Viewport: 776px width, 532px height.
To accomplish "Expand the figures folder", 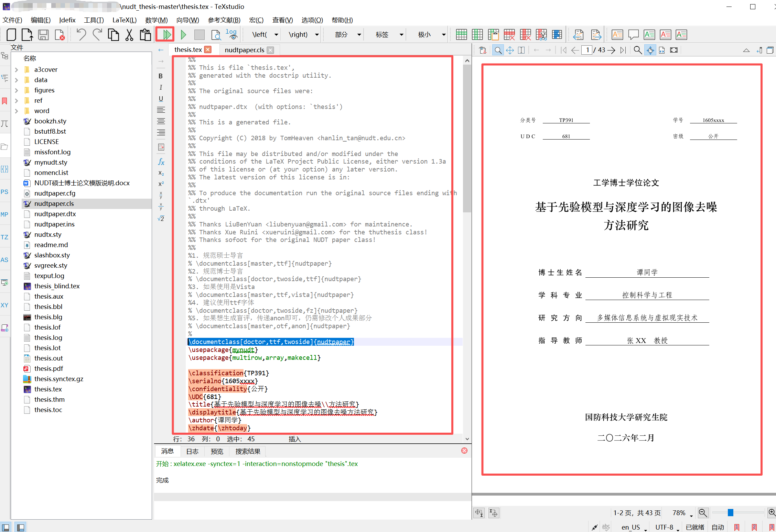I will pos(17,90).
